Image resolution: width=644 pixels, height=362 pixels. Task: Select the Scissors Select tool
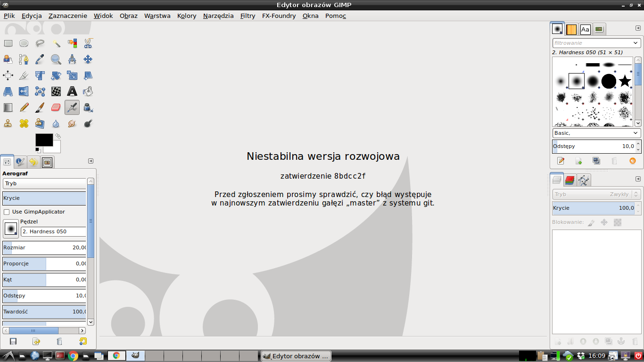[88, 43]
